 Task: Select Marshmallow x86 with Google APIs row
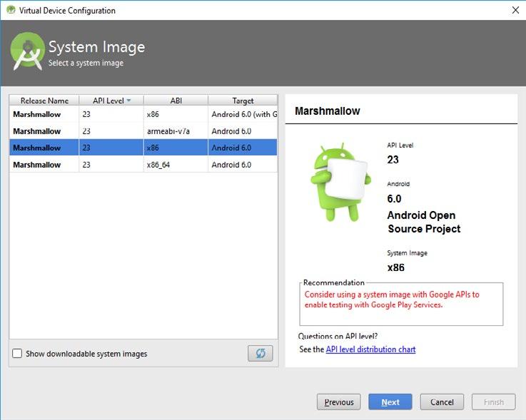(x=143, y=114)
